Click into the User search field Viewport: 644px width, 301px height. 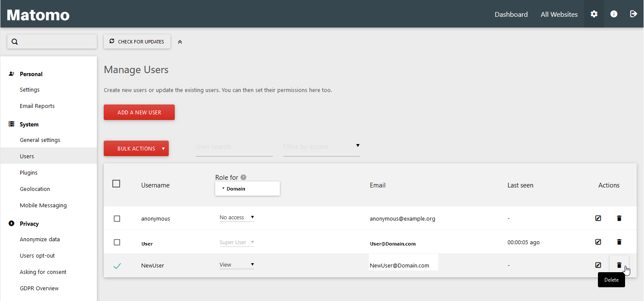234,147
